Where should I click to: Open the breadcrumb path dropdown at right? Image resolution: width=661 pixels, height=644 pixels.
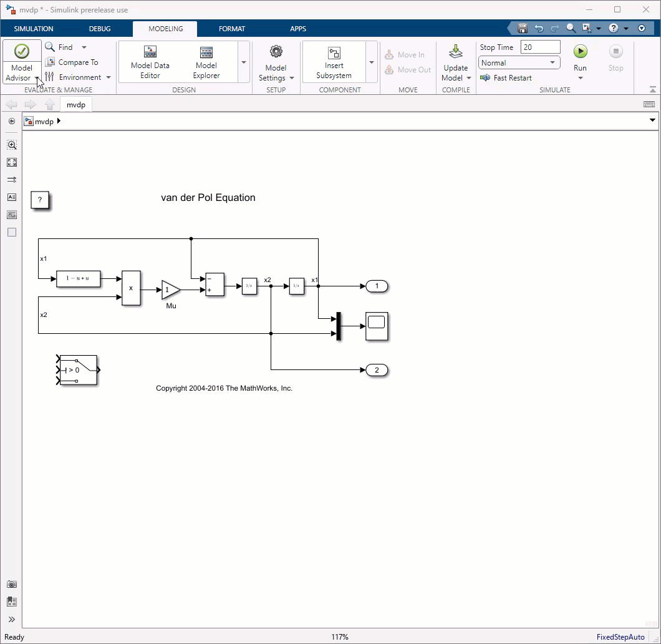click(x=652, y=120)
